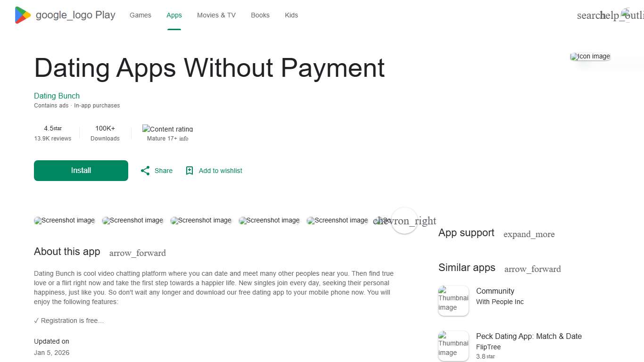Image resolution: width=644 pixels, height=362 pixels.
Task: Click the Share icon for this app
Action: click(145, 171)
